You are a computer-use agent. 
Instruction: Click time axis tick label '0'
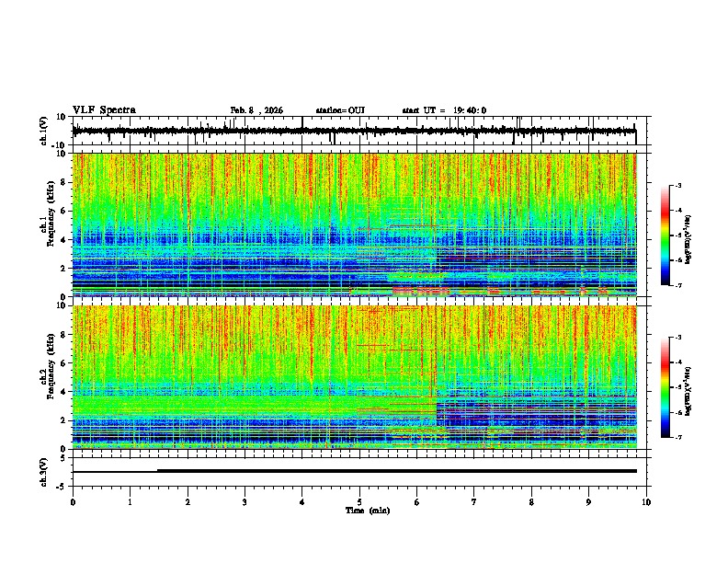pos(73,502)
